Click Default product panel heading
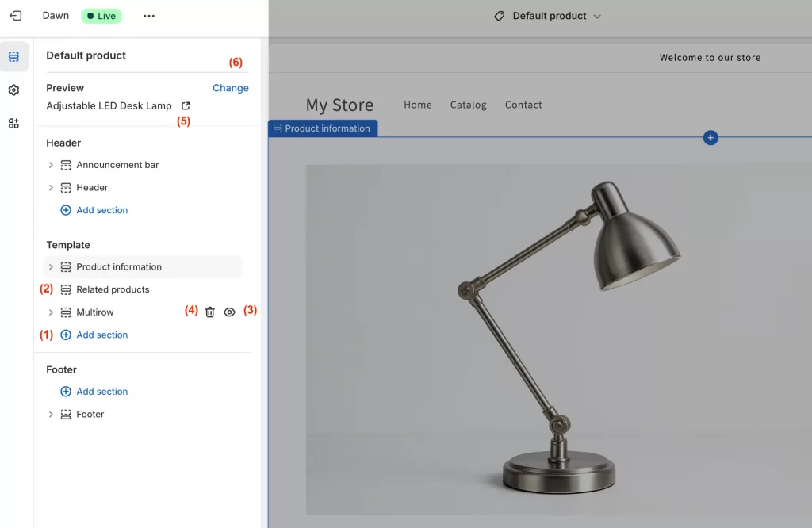The image size is (812, 528). click(86, 56)
